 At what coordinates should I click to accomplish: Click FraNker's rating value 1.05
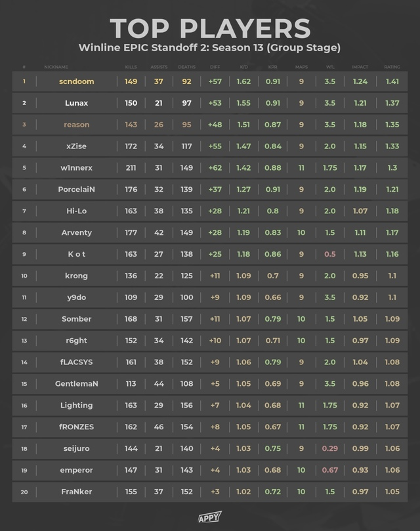[x=392, y=492]
